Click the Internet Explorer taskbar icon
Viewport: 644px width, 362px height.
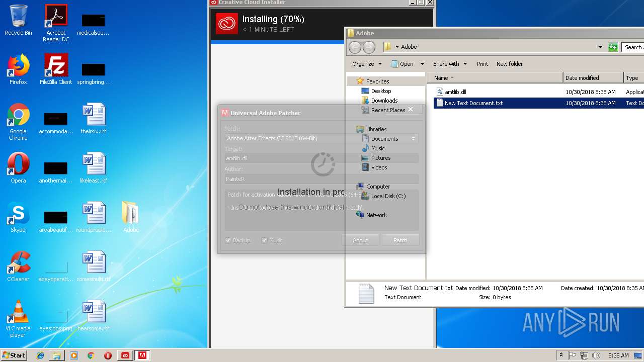pos(40,355)
